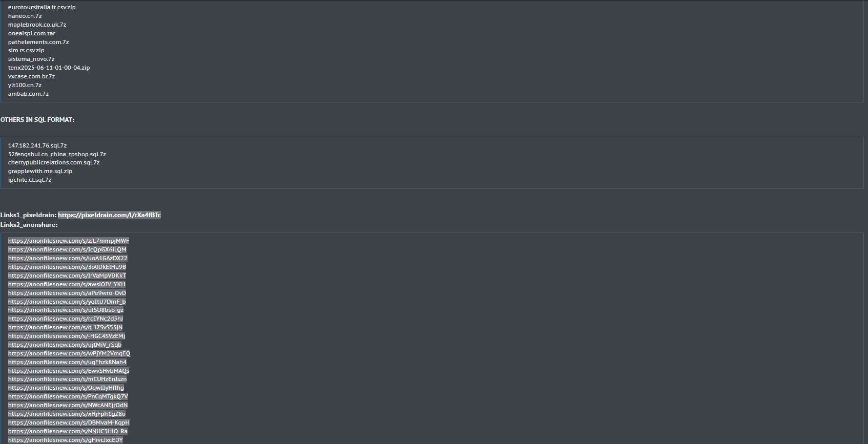The width and height of the screenshot is (868, 444).
Task: Follow the link ending in uoA1GAzDX22
Action: tap(68, 258)
